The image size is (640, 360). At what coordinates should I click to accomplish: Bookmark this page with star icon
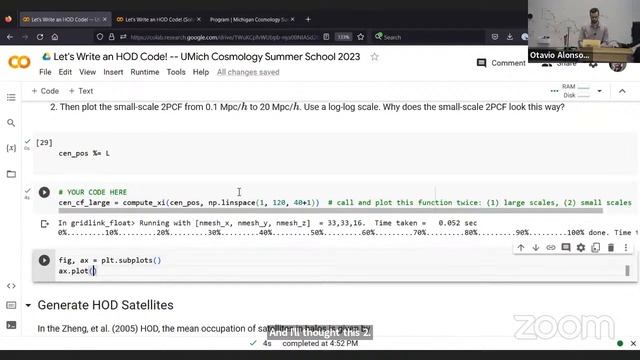[360, 37]
